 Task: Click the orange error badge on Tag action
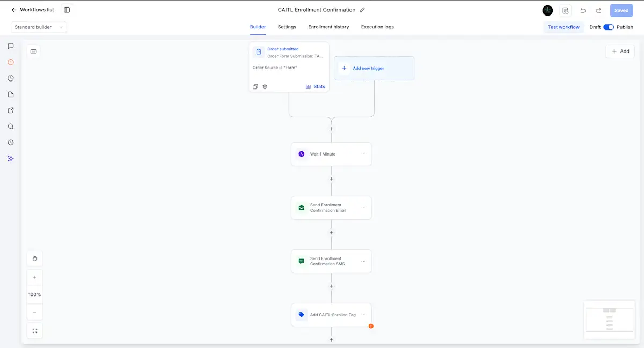pyautogui.click(x=371, y=326)
